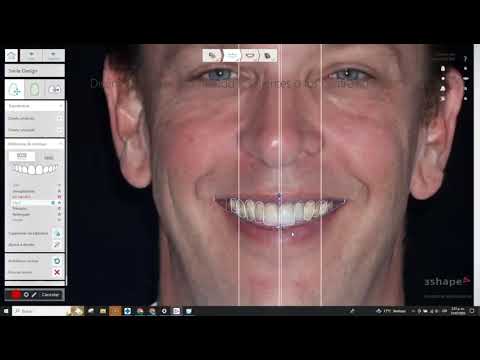Viewport: 480px width, 360px height.
Task: Select the lips workflow step icon
Action: click(x=250, y=55)
